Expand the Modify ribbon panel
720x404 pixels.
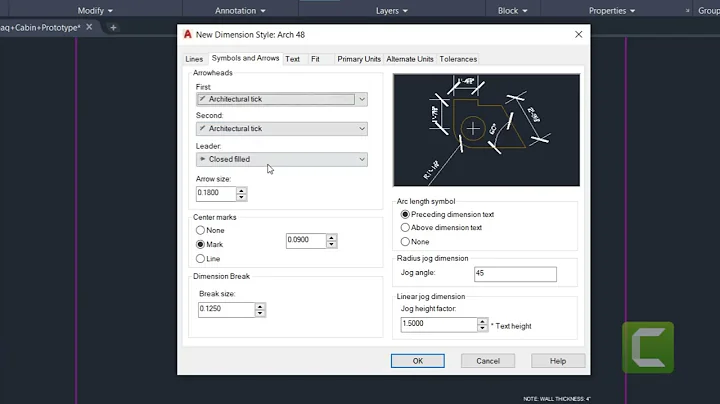[95, 11]
